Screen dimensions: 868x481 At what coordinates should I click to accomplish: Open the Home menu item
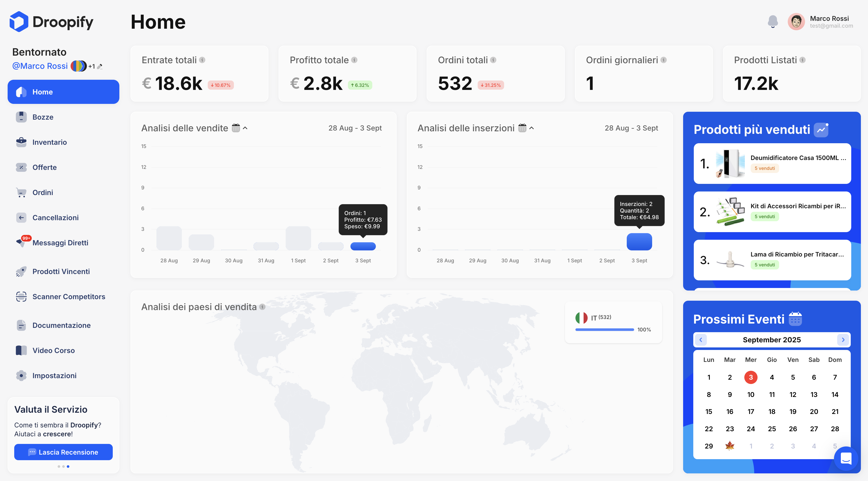point(63,92)
